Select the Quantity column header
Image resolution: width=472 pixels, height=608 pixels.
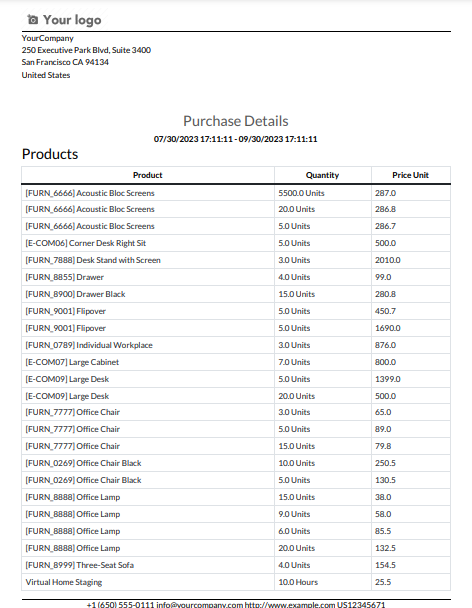(x=322, y=175)
